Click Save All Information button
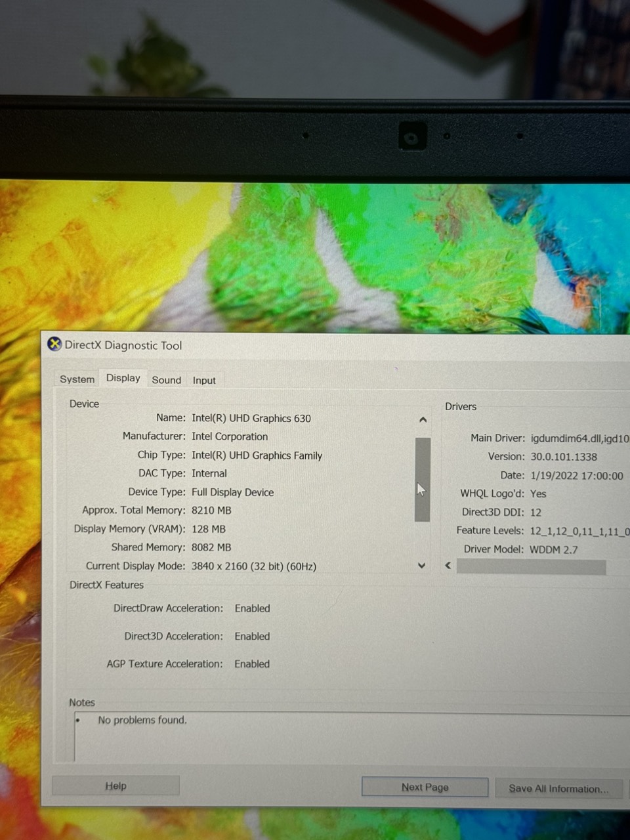 (x=558, y=788)
